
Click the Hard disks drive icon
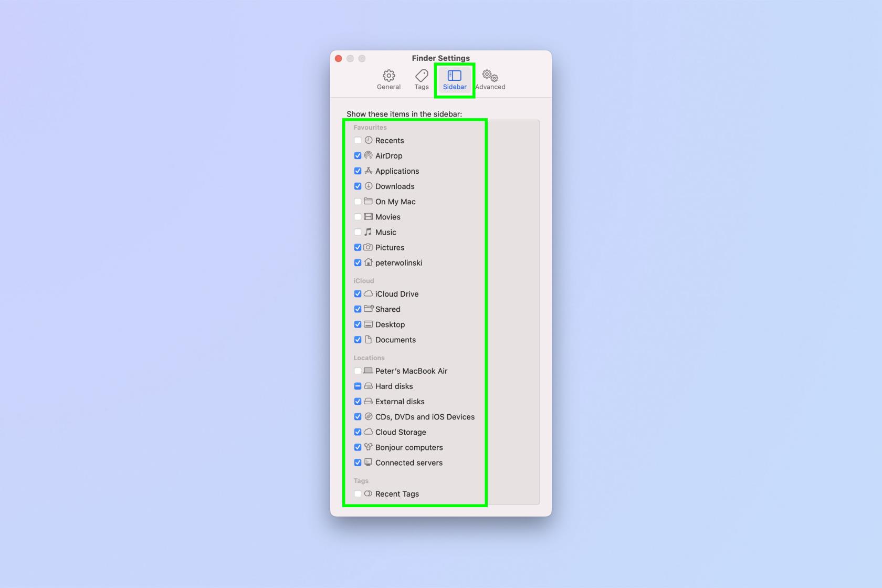[369, 386]
